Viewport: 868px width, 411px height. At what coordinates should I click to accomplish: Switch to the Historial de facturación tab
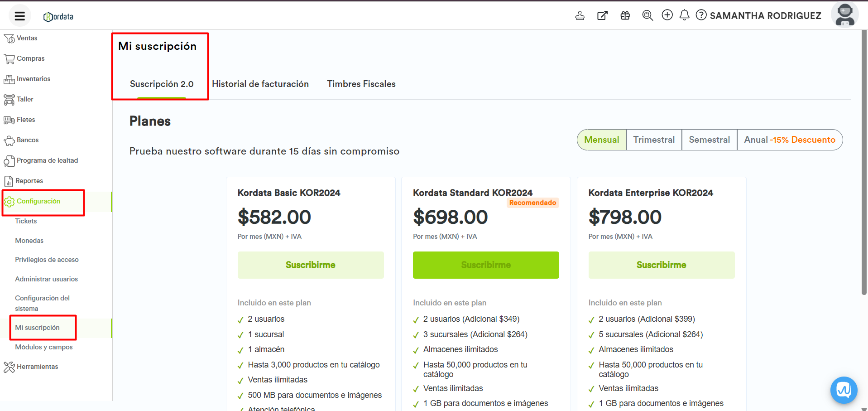point(260,84)
